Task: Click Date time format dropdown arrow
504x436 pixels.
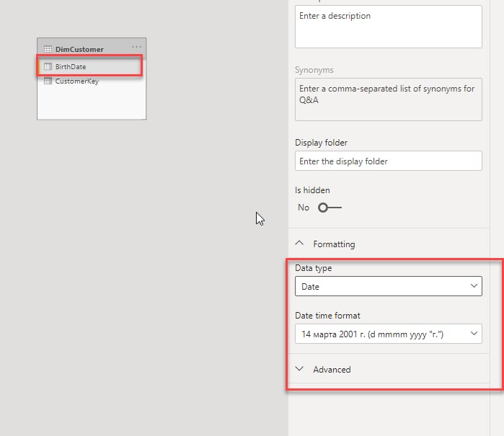Action: click(x=474, y=333)
